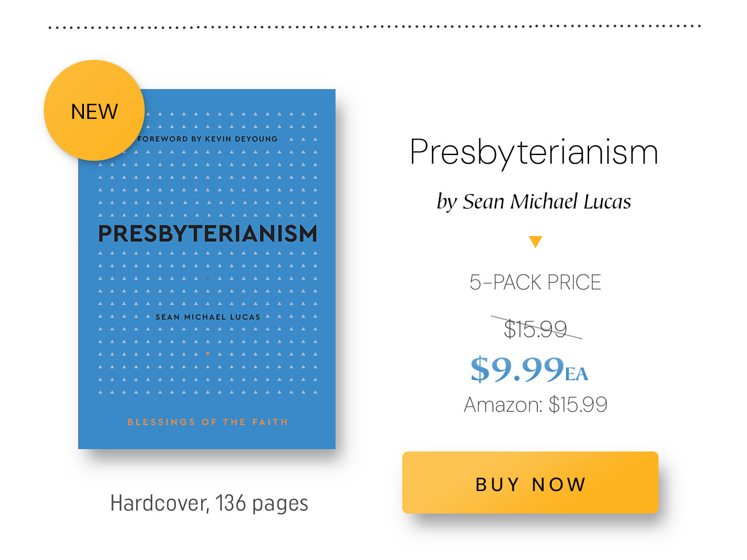Click the EA suffix beside the price
The height and width of the screenshot is (560, 747).
577,374
